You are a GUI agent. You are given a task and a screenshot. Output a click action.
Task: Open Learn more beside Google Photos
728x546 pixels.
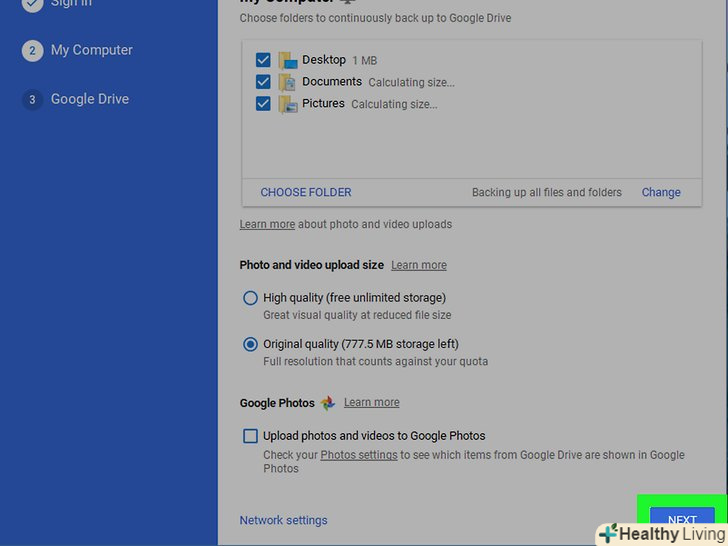371,403
